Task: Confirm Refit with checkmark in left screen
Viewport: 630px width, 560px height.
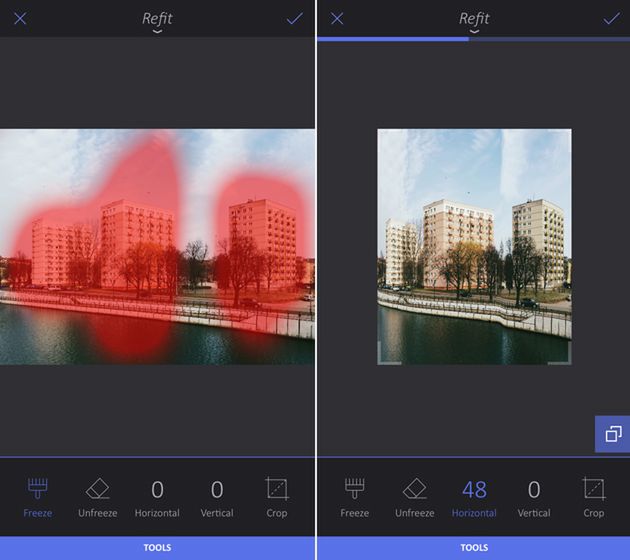Action: [x=295, y=18]
